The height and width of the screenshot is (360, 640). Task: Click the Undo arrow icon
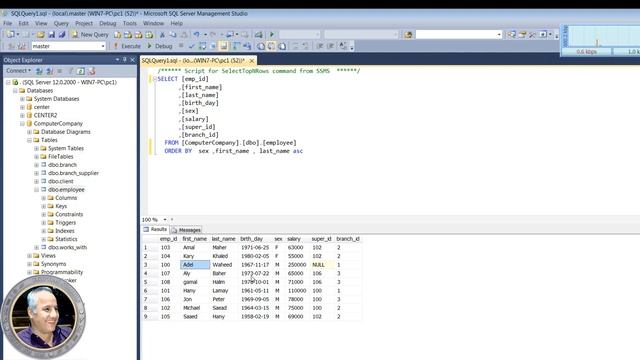tap(197, 35)
